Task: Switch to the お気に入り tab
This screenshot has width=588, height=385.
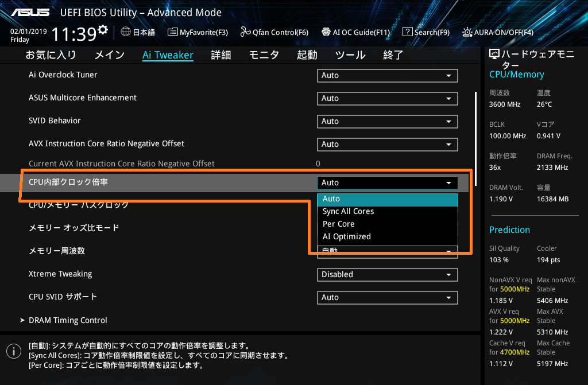Action: point(51,55)
